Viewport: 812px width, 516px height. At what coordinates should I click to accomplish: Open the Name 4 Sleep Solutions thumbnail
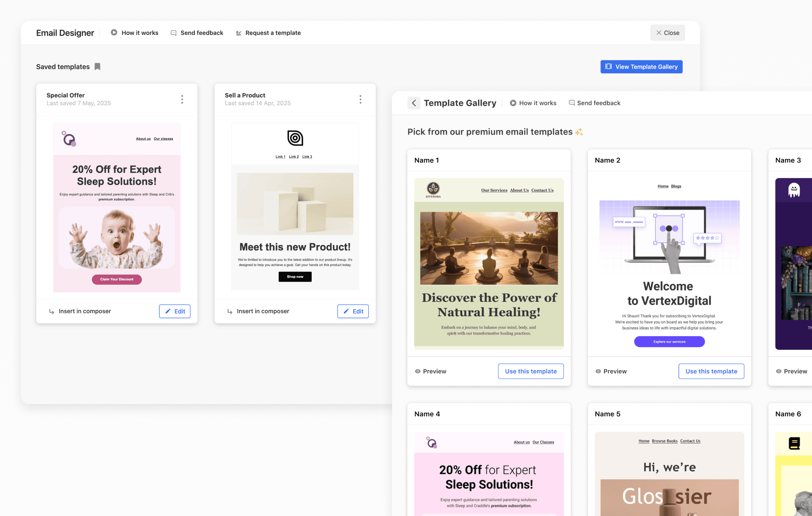pos(489,474)
